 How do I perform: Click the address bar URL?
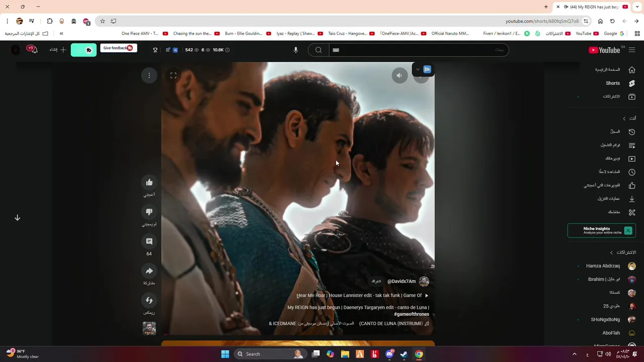[542, 21]
